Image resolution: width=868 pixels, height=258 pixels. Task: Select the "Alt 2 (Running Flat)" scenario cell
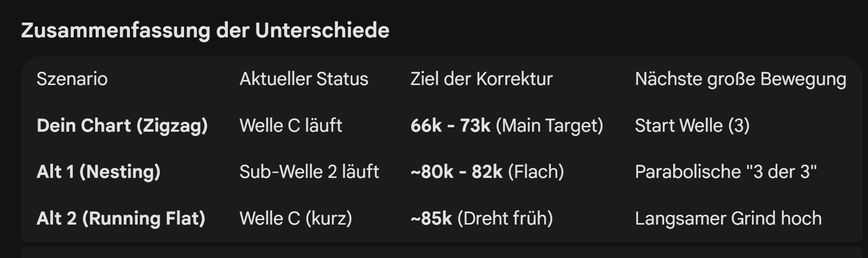(121, 219)
